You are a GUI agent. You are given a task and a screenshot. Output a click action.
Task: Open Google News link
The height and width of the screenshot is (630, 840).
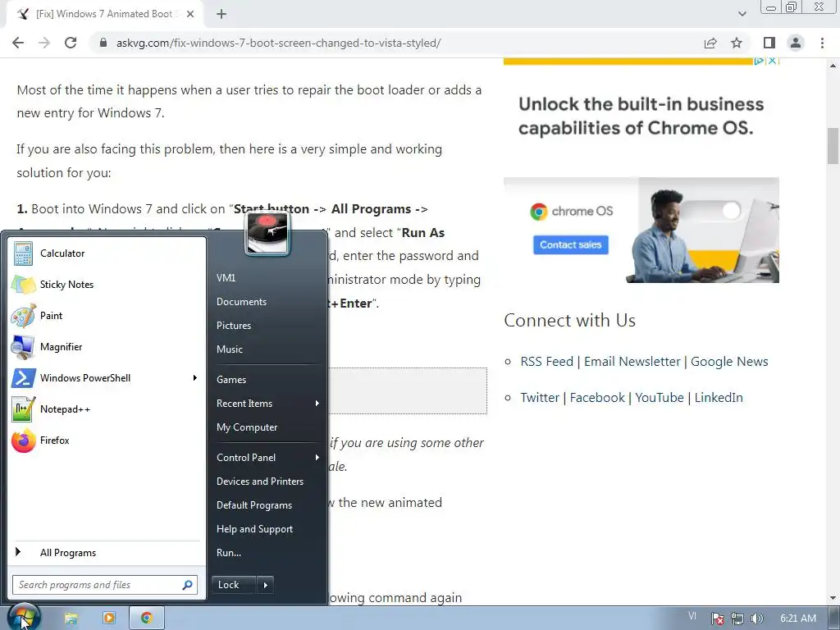point(729,362)
